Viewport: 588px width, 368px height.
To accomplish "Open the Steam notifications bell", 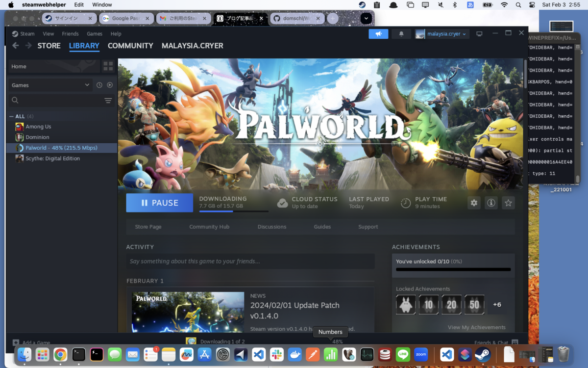I will [401, 34].
